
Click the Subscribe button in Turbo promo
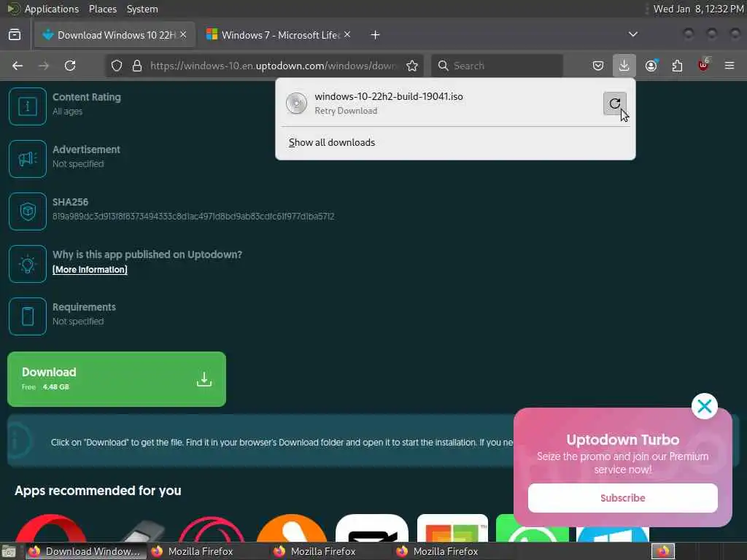tap(623, 498)
